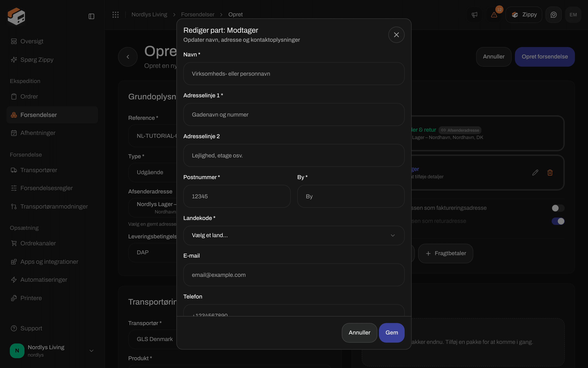Save the party with Gem

(x=392, y=333)
